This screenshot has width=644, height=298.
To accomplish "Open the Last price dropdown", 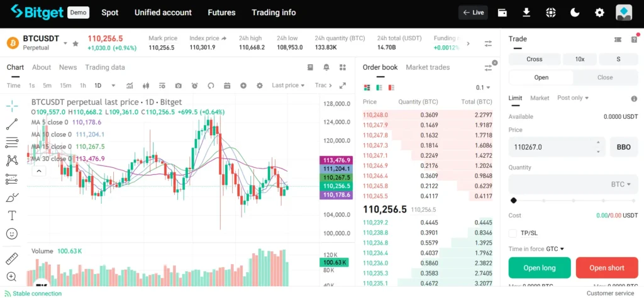I will (288, 86).
